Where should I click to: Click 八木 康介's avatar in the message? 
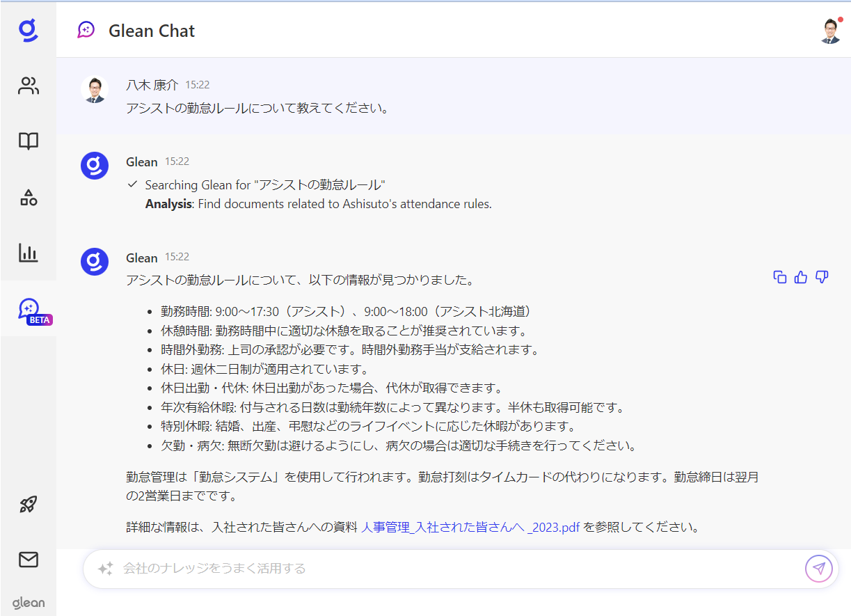tap(95, 90)
